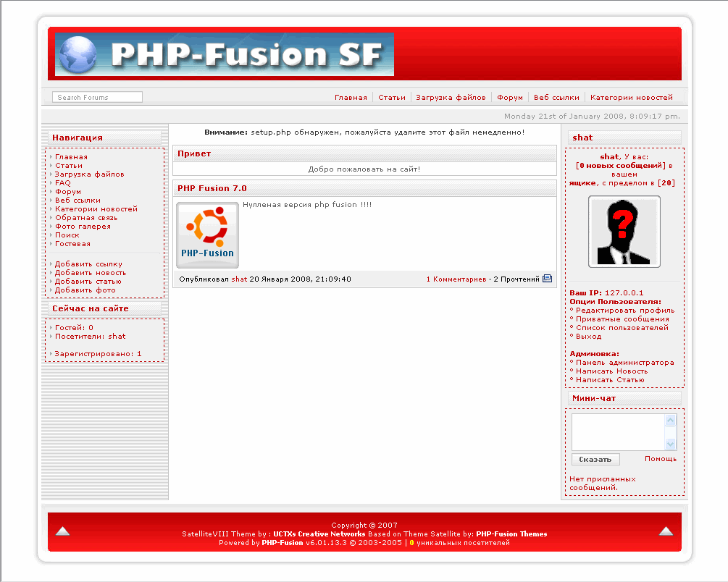The height and width of the screenshot is (582, 728).
Task: Open Главная in the top menu
Action: pos(351,98)
